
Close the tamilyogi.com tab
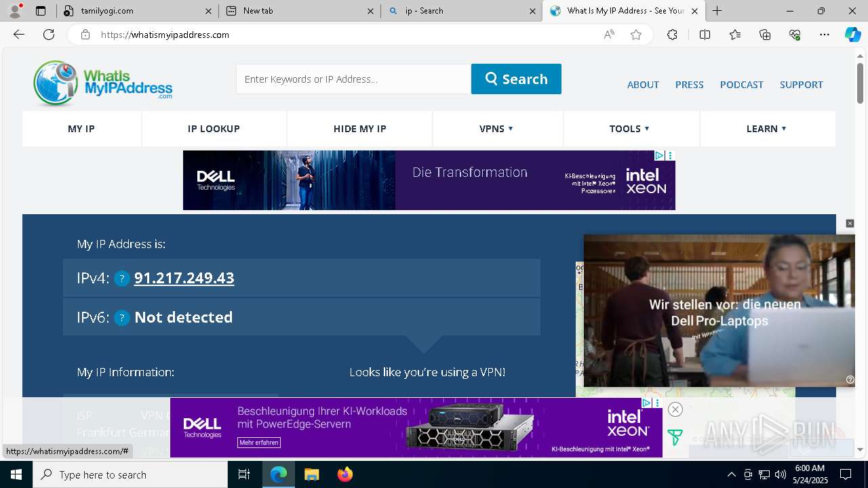click(208, 11)
